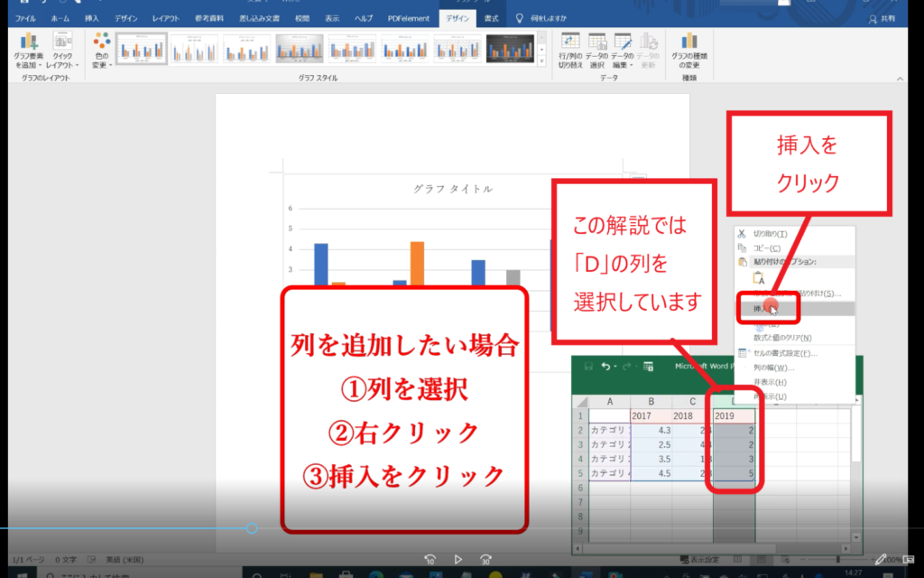924x578 pixels.
Task: Select column B header in spreadsheet
Action: pyautogui.click(x=645, y=401)
